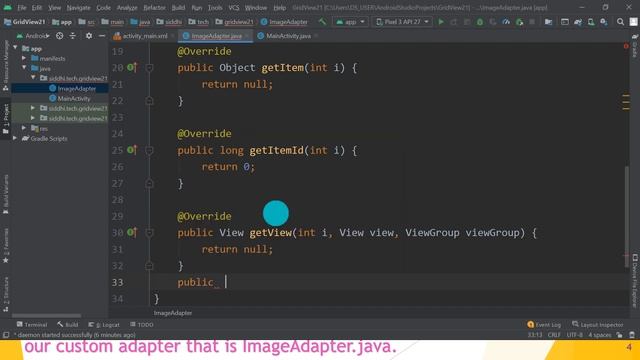Click the ImageAdapter breadcrumb in navigation bar
Image resolution: width=640 pixels, height=360 pixels.
tap(284, 22)
